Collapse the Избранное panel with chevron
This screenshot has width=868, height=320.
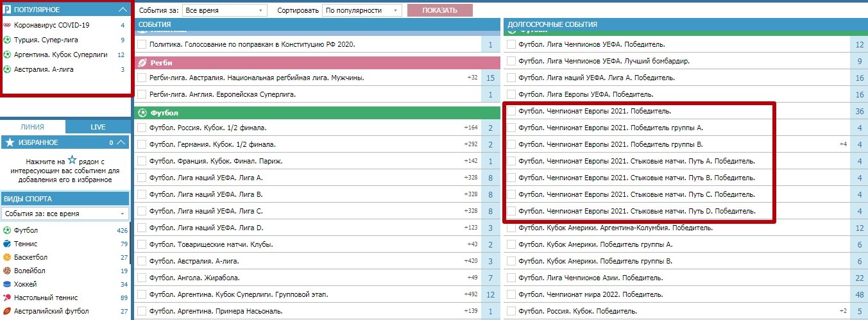[122, 142]
